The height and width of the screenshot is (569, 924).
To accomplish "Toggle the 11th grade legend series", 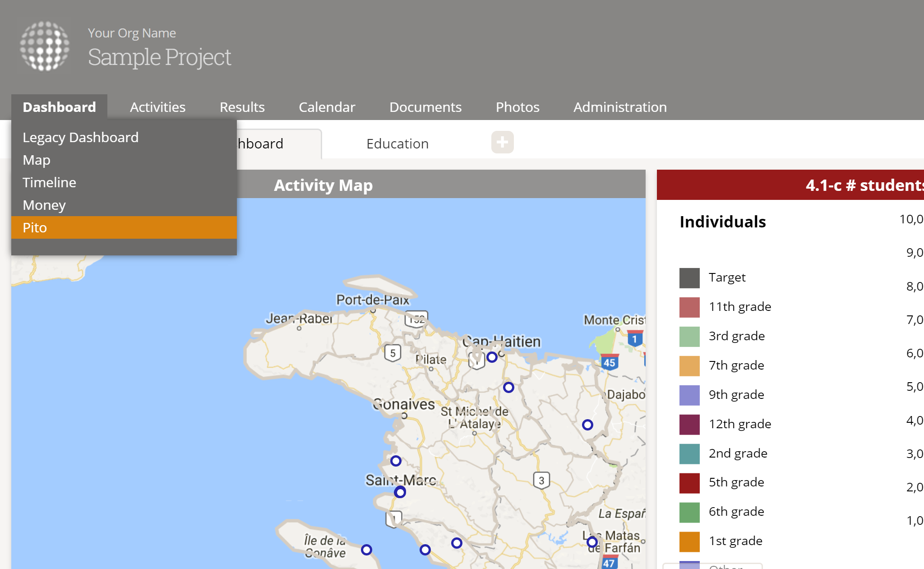I will tap(739, 307).
